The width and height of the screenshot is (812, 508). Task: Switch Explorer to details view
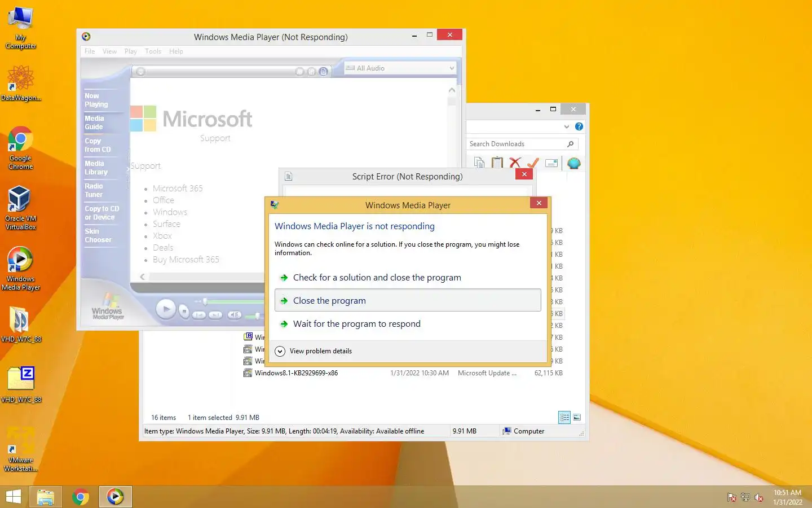pyautogui.click(x=564, y=417)
